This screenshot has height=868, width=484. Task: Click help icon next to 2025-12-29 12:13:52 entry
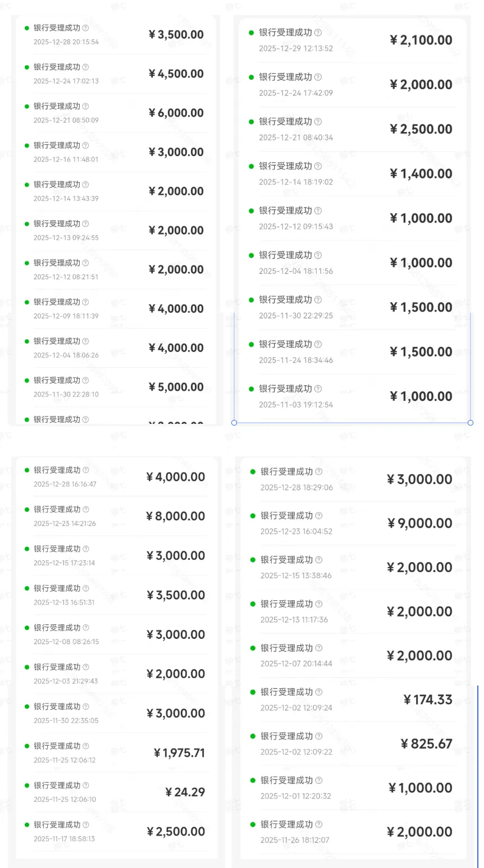[x=318, y=33]
